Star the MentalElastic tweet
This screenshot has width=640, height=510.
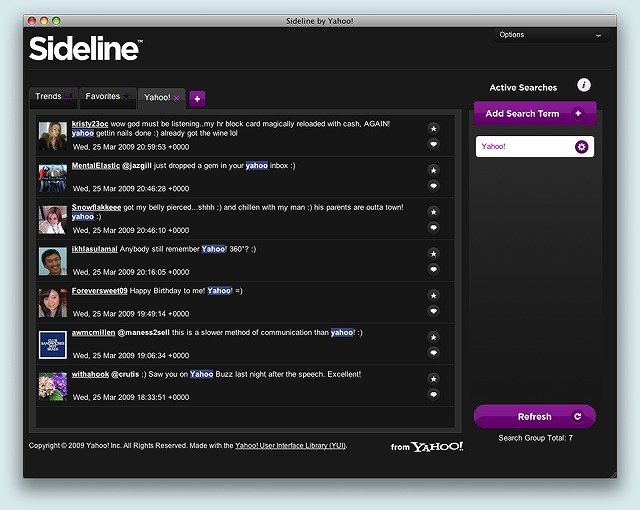pos(433,170)
